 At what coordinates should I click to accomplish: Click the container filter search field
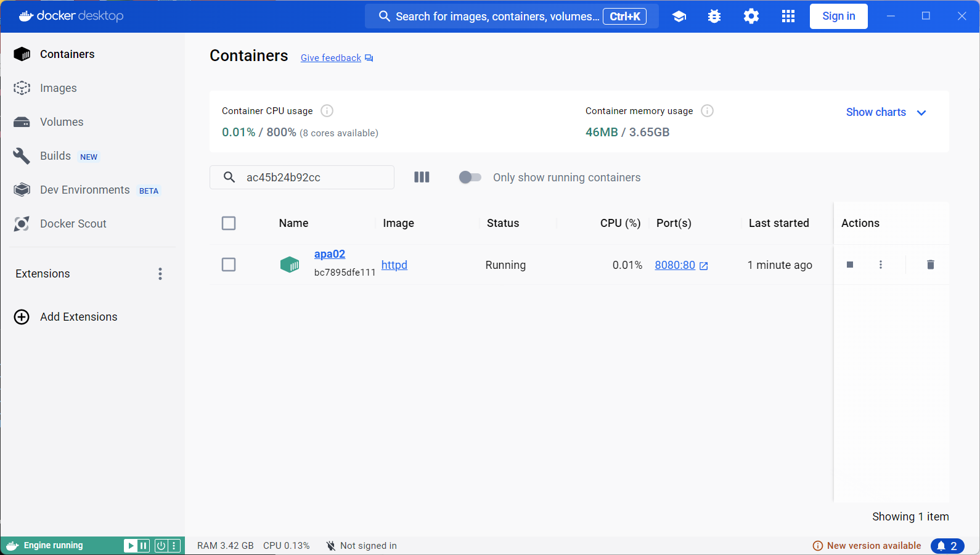tap(302, 178)
